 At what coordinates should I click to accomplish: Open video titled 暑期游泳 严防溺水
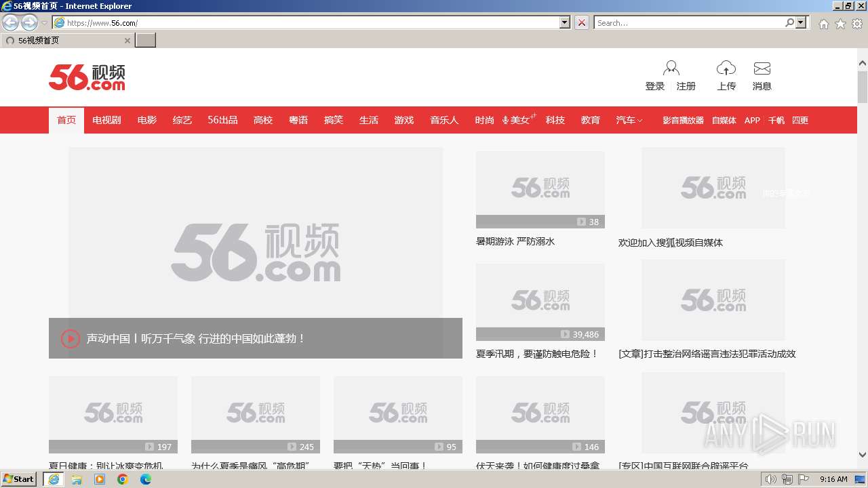click(515, 241)
